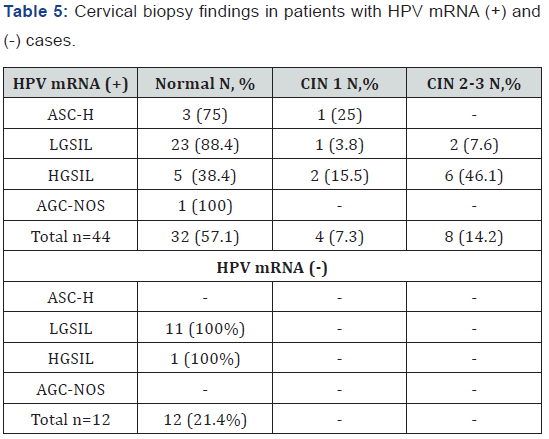Click the CIN 2-3 N,% column header

(x=474, y=83)
